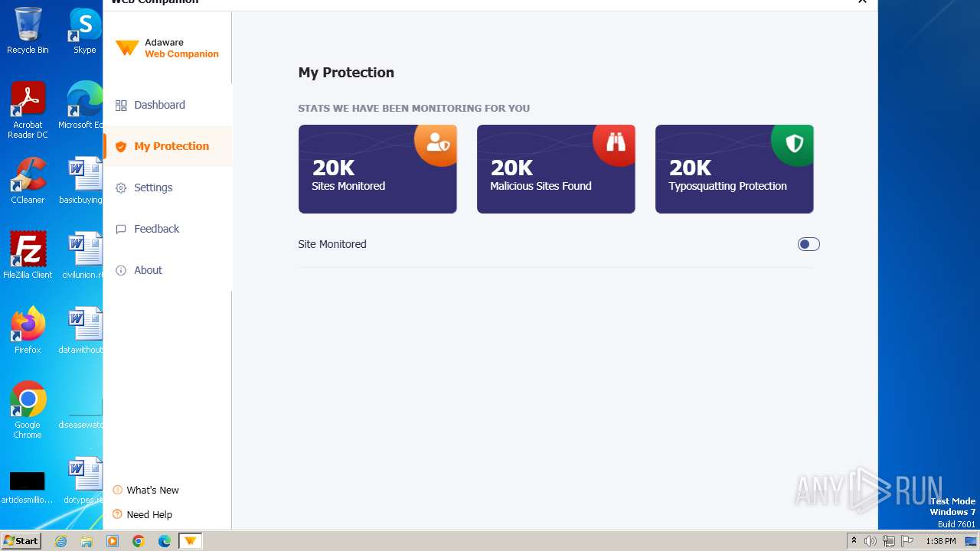
Task: Open the Recycle Bin desktop icon
Action: tap(28, 31)
